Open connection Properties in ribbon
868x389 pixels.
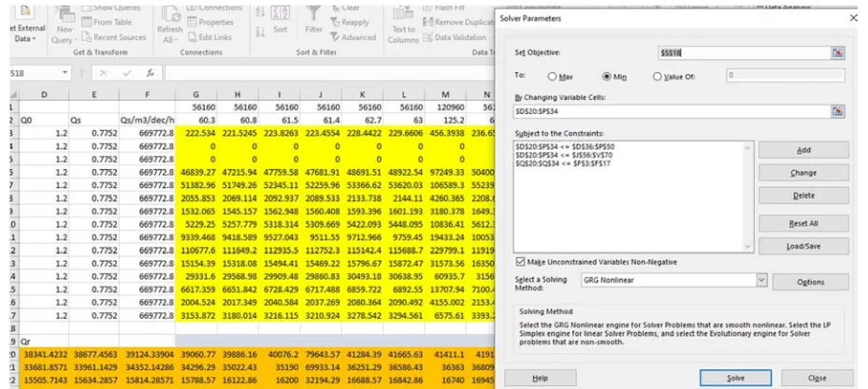pos(210,22)
